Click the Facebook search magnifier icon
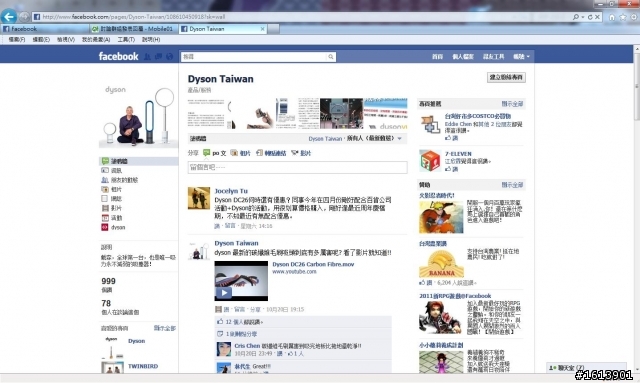Screen dimensions: 640x383 point(331,57)
